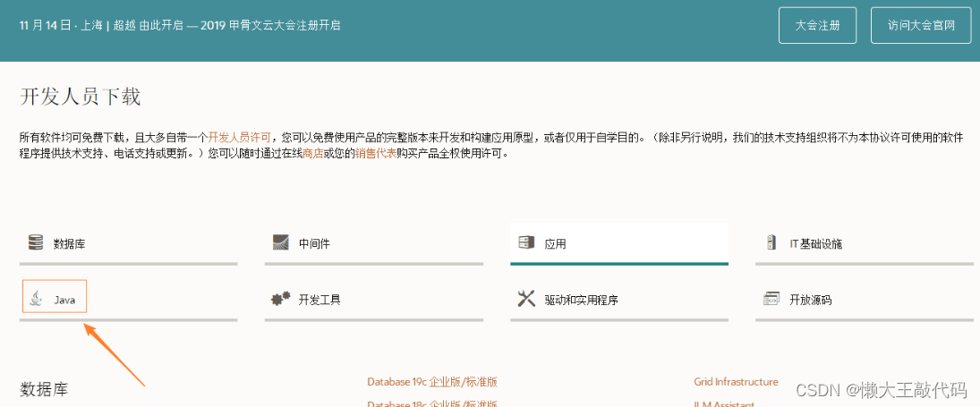
Task: Click the wrench icon for 驱动和实用程序
Action: (526, 299)
